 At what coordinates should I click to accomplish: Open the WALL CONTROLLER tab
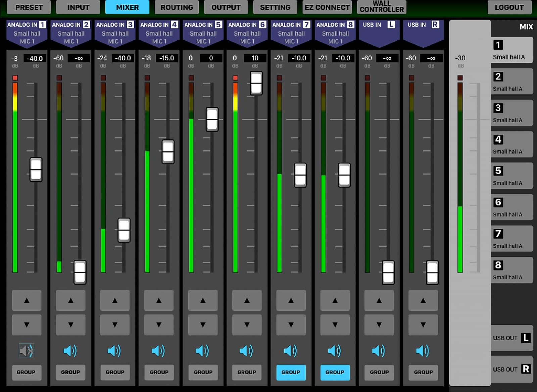click(382, 6)
